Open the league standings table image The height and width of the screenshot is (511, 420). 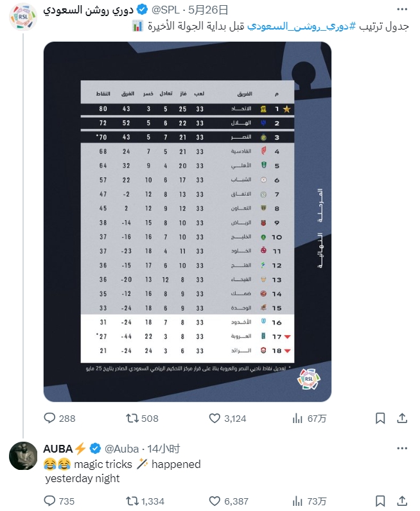(x=187, y=221)
